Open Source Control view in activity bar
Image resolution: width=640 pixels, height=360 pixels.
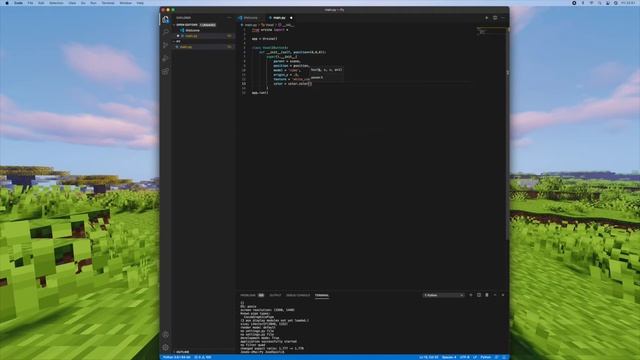click(165, 45)
